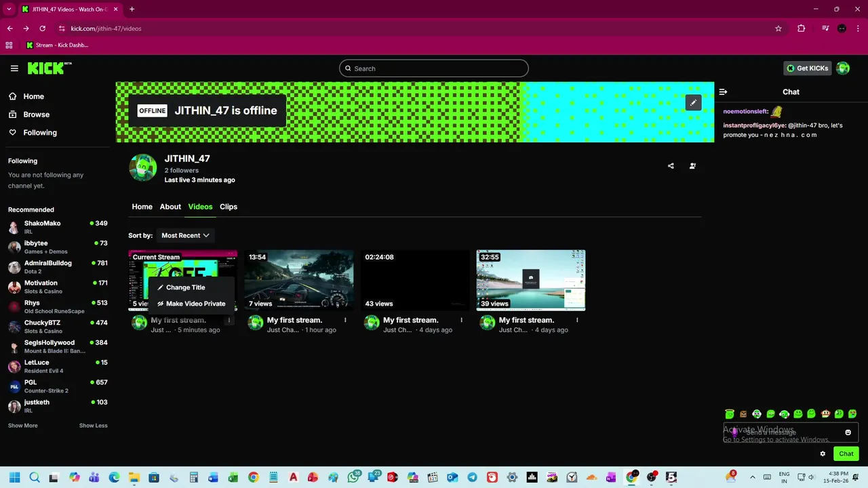Click the banner edit pencil icon
Image resolution: width=868 pixels, height=488 pixels.
pyautogui.click(x=693, y=103)
